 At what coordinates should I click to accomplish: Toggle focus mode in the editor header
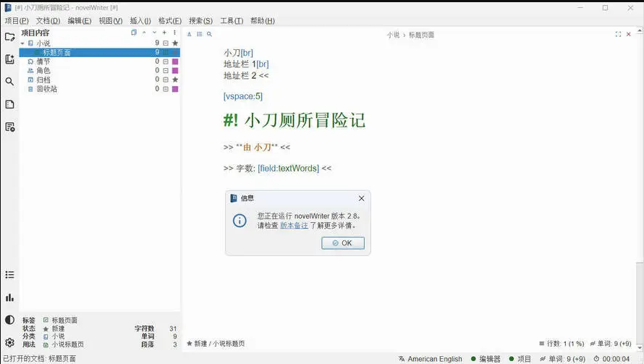(619, 34)
